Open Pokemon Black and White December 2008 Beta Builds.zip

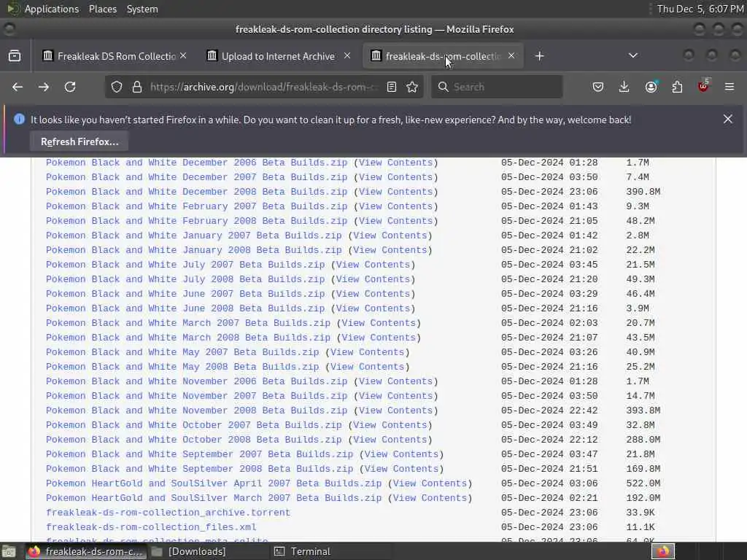[197, 192]
